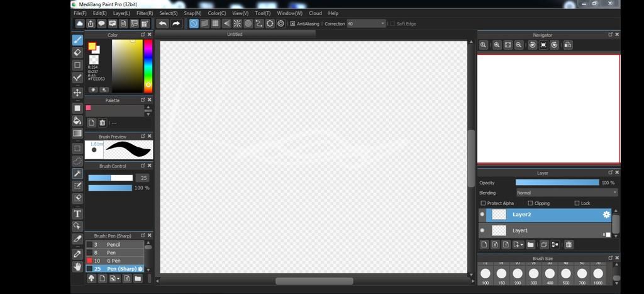This screenshot has height=294, width=644.
Task: Zoom in using Navigator magnifier plus
Action: tap(497, 45)
